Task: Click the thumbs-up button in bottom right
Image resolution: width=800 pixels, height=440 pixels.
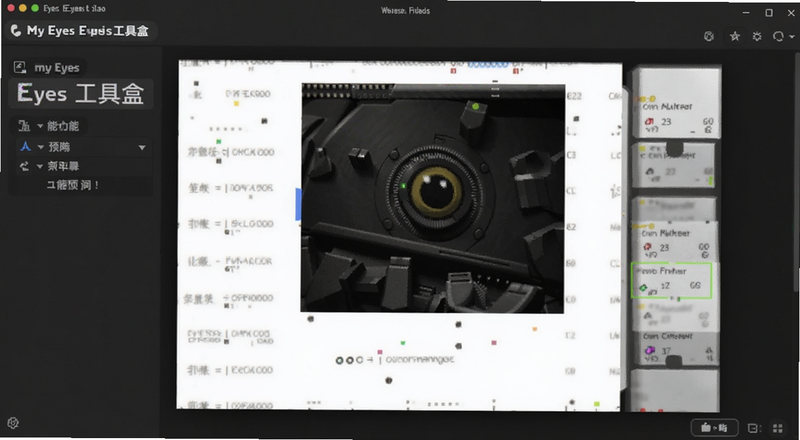Action: point(715,428)
